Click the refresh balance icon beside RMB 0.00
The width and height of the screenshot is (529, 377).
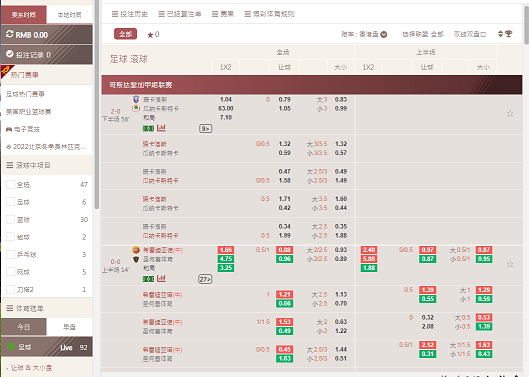tap(9, 34)
